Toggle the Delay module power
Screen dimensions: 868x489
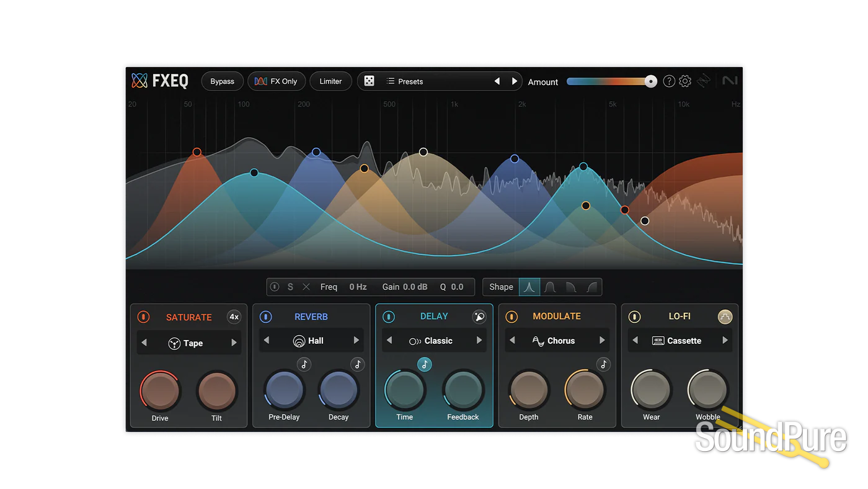click(x=388, y=316)
